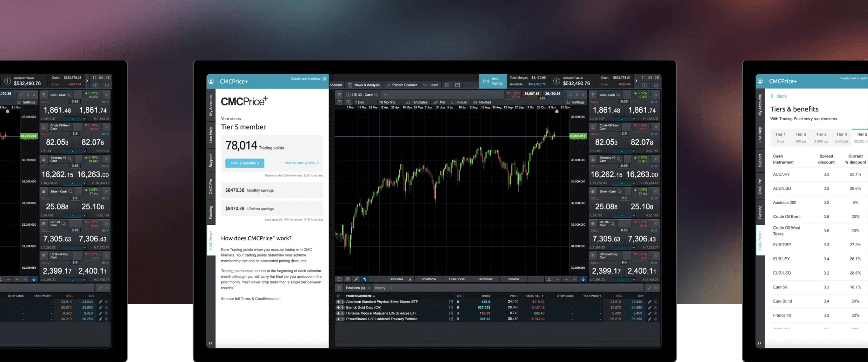This screenshot has height=362, width=868.
Task: Open the 1 Day interval dropdown
Action: (x=359, y=102)
